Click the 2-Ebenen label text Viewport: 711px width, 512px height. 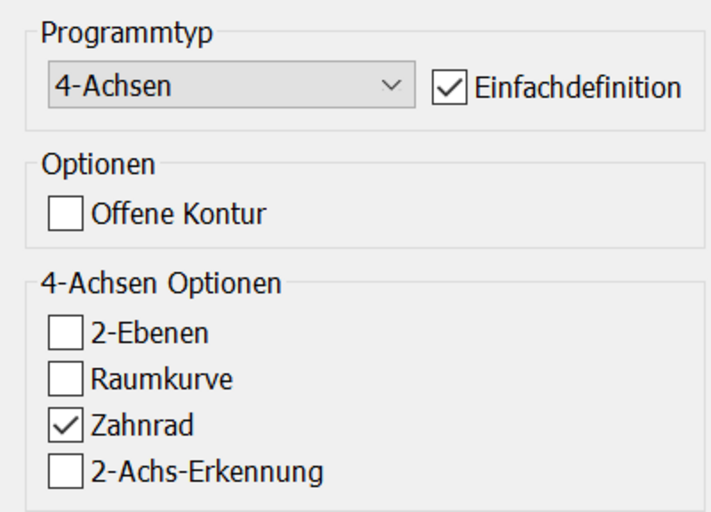click(x=150, y=332)
